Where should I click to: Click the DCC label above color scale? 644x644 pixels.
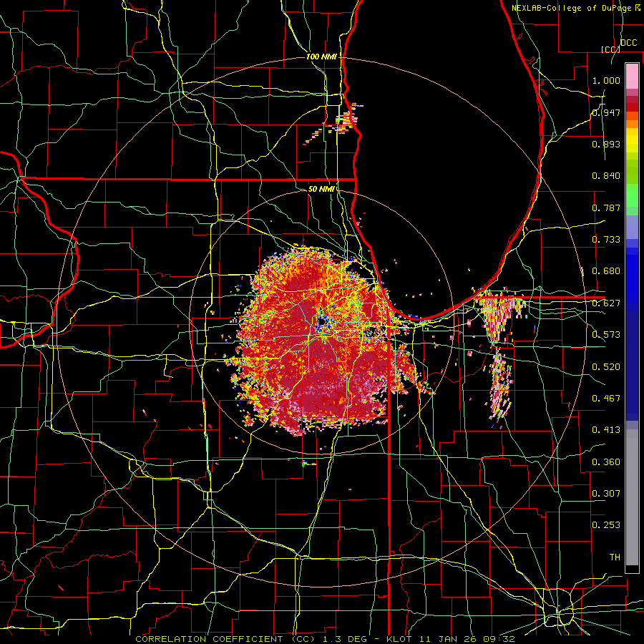628,43
